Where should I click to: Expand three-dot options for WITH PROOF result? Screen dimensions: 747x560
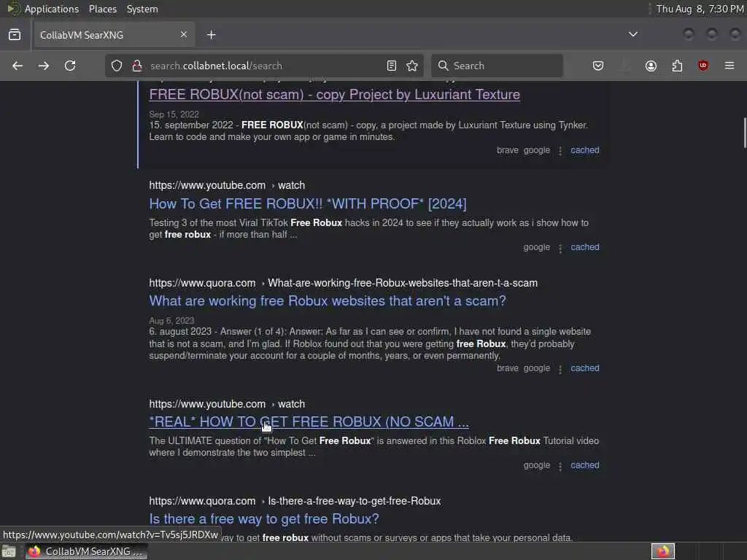(x=560, y=248)
